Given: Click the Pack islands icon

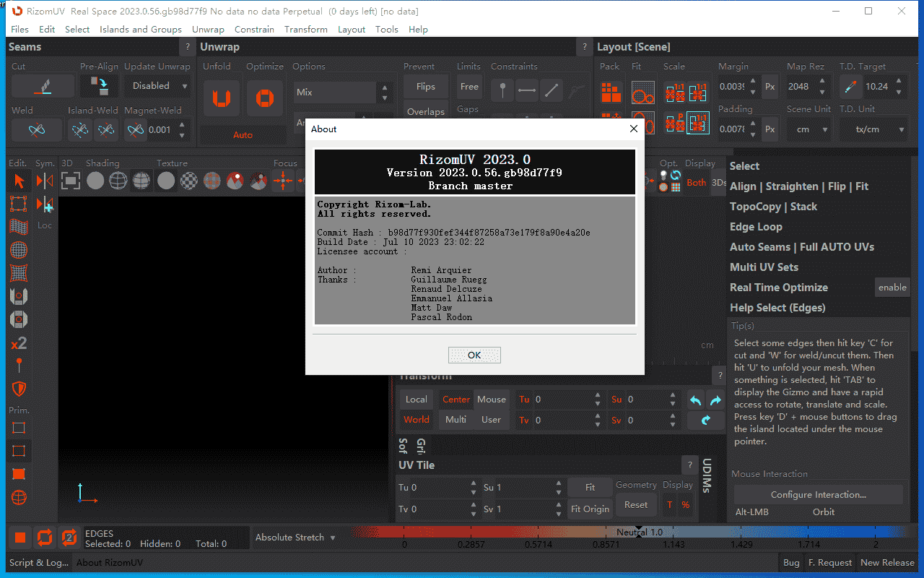Looking at the screenshot, I should coord(611,92).
